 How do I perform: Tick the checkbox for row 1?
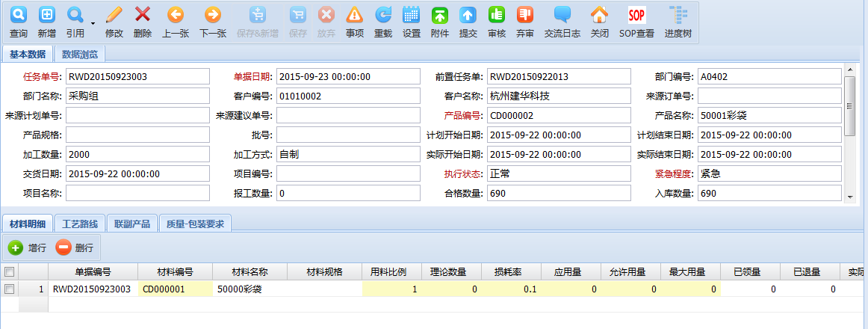[9, 289]
